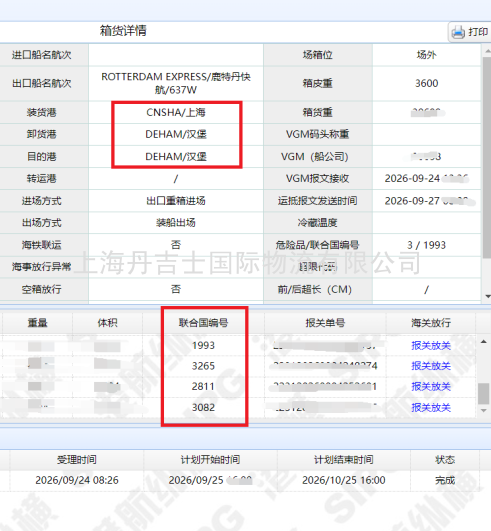Click the 场箱位 field label
Screen dimensions: 491x531
(318, 55)
